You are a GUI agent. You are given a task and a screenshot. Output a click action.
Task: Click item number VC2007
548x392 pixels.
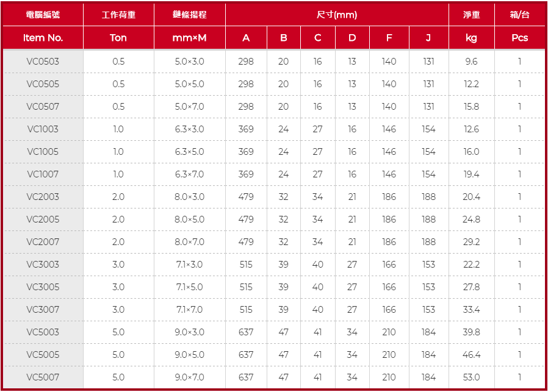click(43, 241)
